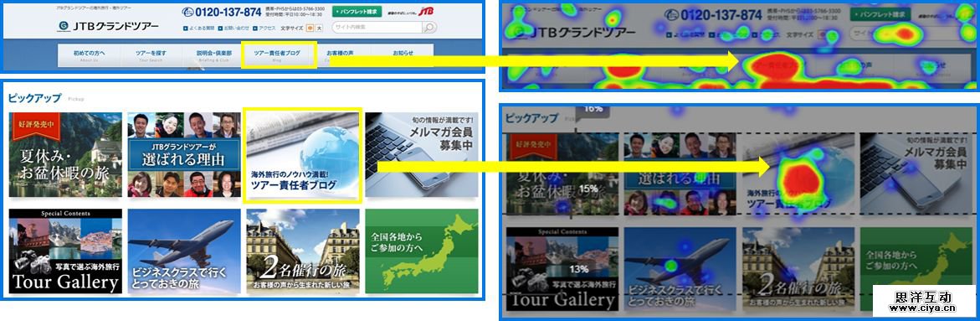980x321 pixels.
Task: Click the phone icon beside 0120-137-874 in plain view
Action: point(188,12)
